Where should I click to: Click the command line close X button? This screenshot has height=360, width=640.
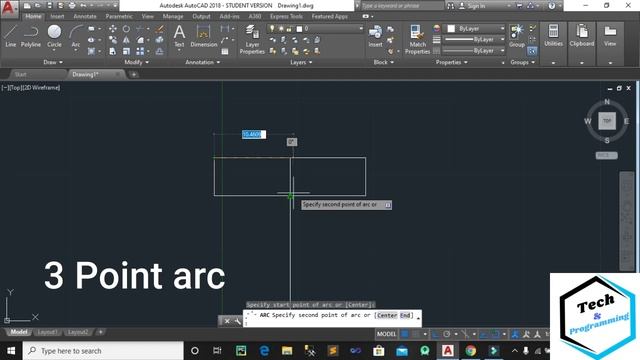(x=227, y=321)
